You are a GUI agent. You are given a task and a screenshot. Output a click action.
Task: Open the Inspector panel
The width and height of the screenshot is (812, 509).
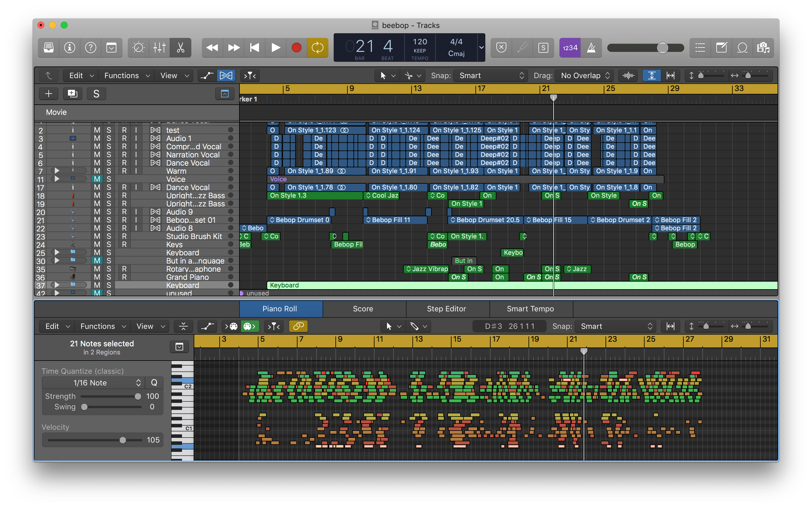pyautogui.click(x=69, y=48)
